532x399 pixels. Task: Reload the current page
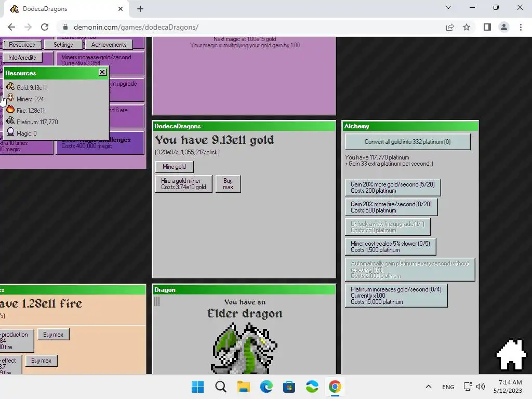[45, 27]
